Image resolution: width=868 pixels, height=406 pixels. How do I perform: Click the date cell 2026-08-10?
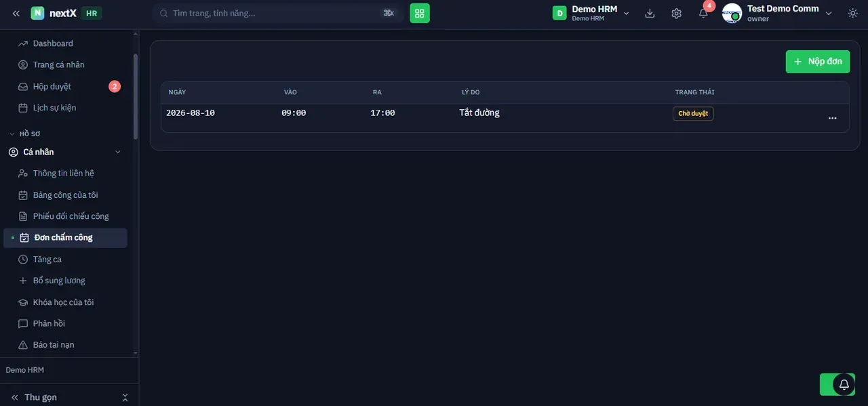coord(191,113)
